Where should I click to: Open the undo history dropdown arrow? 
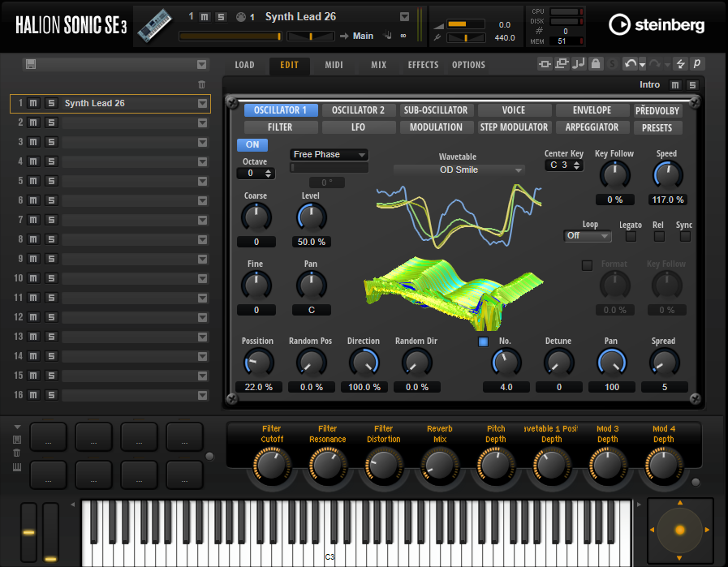click(x=643, y=65)
